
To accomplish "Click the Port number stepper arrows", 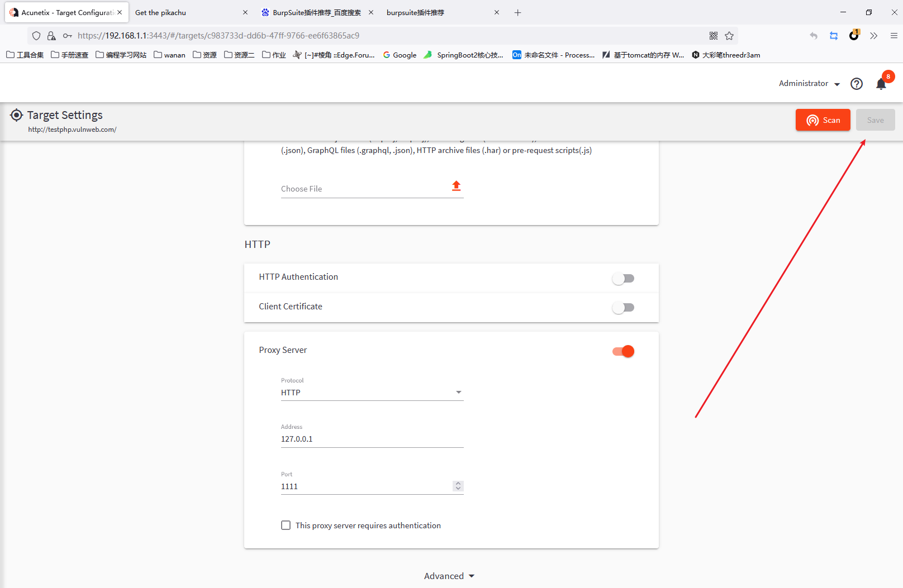I will coord(458,486).
